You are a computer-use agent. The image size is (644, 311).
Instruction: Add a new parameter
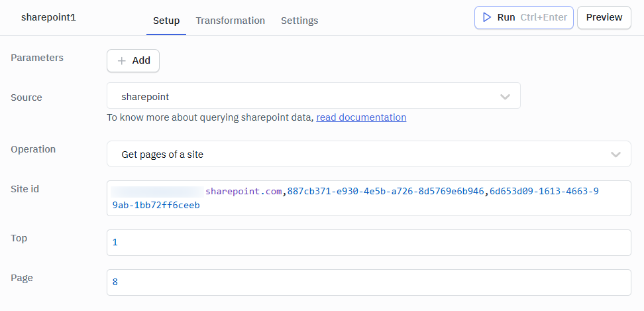point(133,61)
